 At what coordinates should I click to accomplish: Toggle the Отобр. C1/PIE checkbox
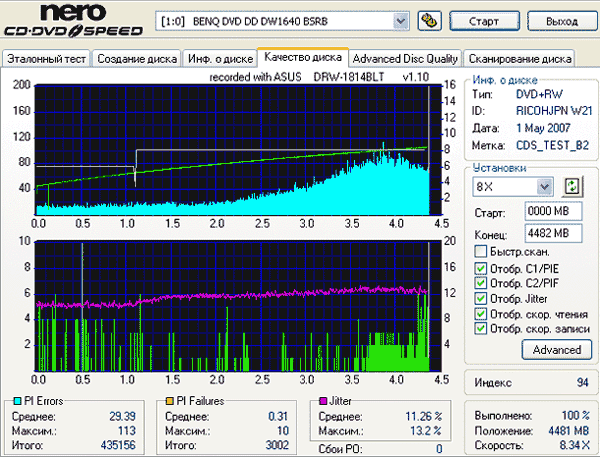tap(480, 268)
